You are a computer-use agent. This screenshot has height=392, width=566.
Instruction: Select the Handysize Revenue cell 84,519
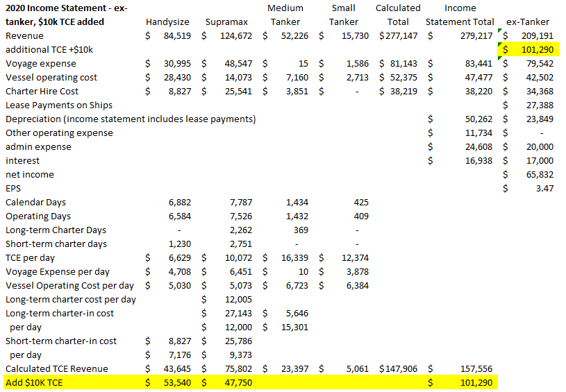(175, 35)
